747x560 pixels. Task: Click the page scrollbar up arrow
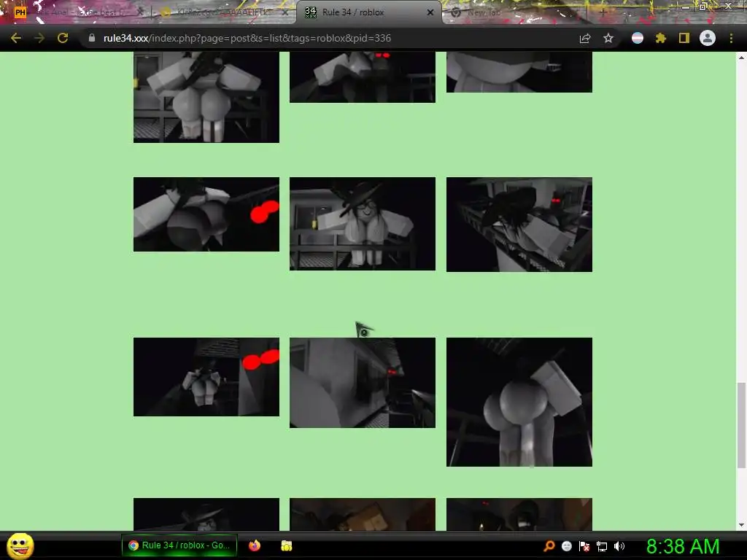pyautogui.click(x=741, y=58)
